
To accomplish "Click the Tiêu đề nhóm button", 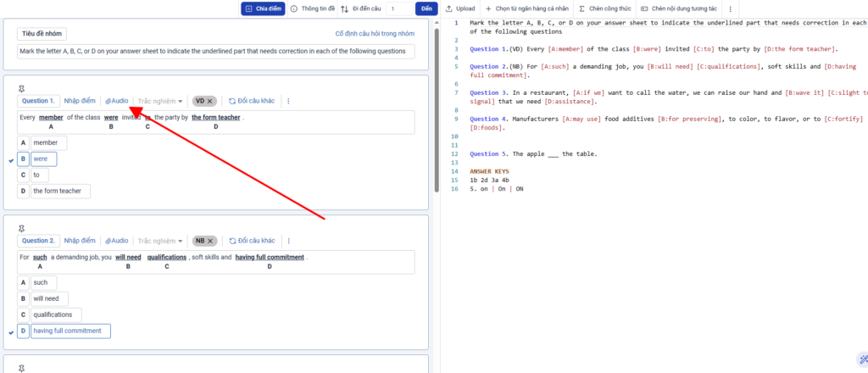I will 42,34.
